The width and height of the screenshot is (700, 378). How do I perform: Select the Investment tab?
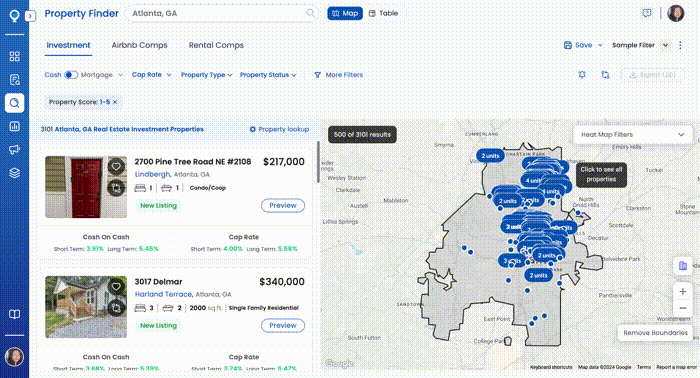coord(68,45)
